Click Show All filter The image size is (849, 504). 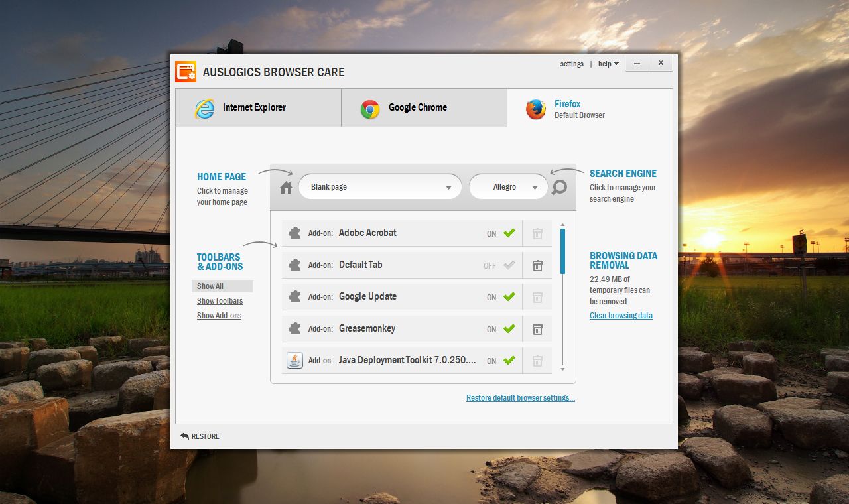click(210, 286)
